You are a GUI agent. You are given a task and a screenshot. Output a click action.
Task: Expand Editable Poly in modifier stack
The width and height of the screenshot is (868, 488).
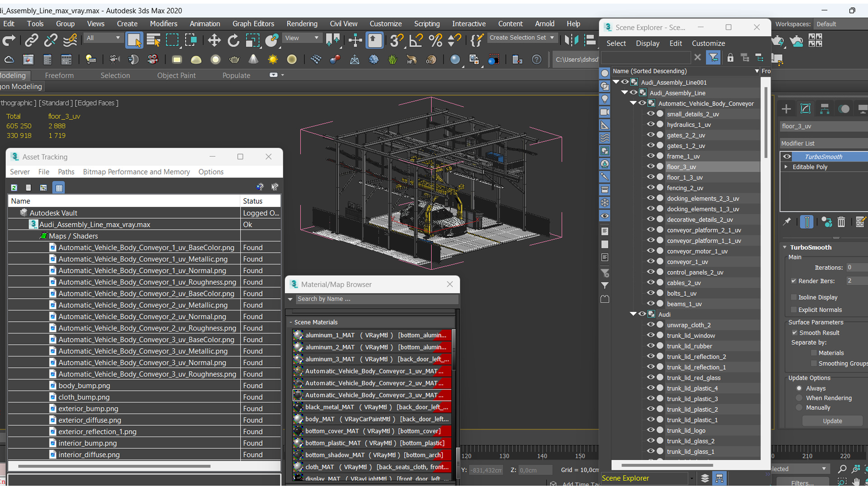(786, 167)
